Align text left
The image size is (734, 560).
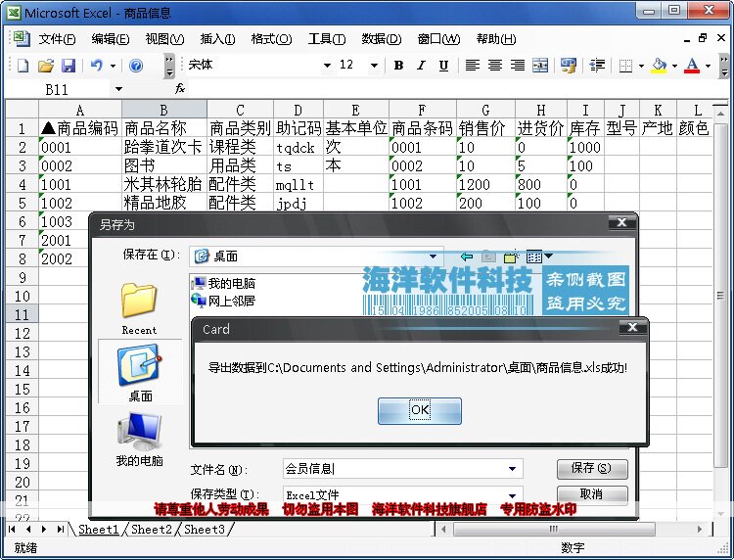pos(473,66)
